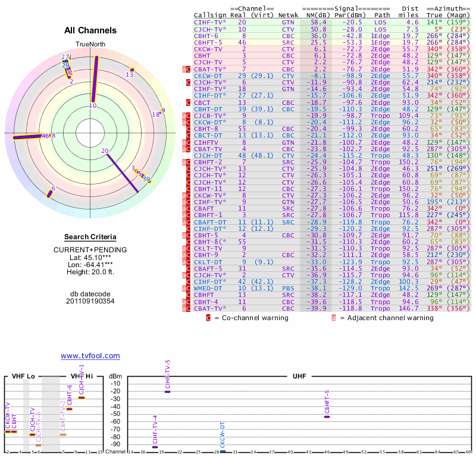Click the co-channel warning legend icon
This screenshot has width=476, height=457.
209,318
